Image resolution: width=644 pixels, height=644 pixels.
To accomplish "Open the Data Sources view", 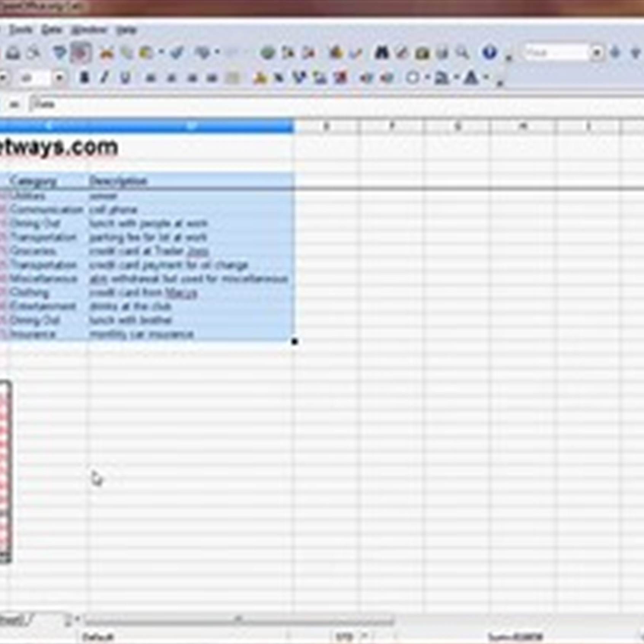I will (442, 53).
